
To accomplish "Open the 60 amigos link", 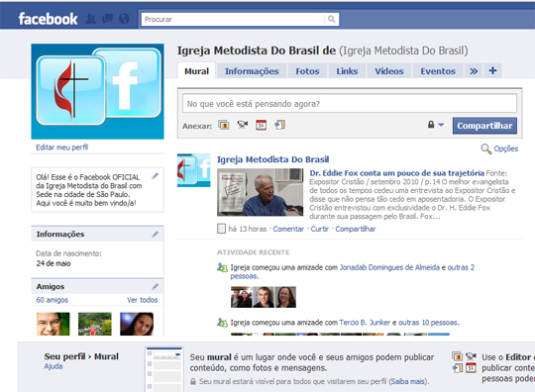I will 53,300.
